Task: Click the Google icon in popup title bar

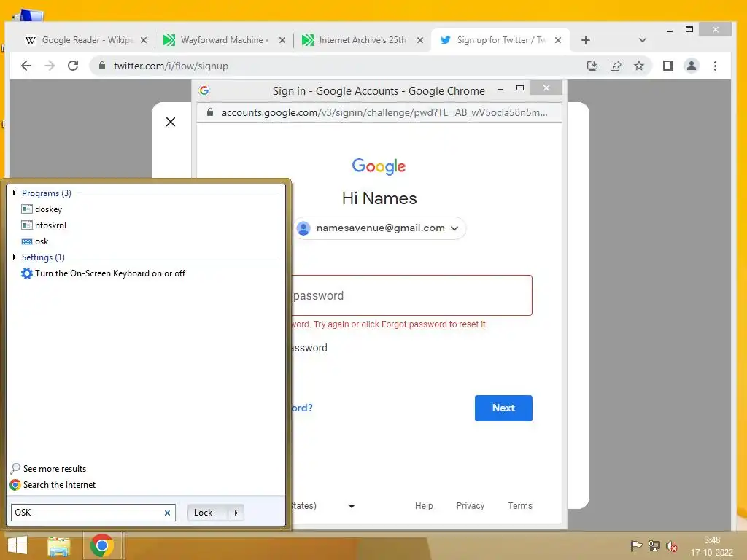Action: (204, 90)
